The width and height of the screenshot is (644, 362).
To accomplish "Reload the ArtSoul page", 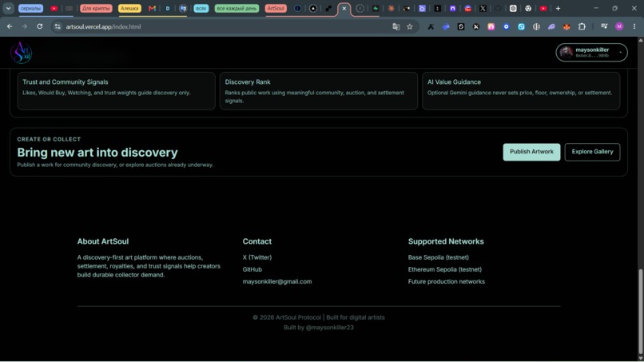I will (x=39, y=26).
